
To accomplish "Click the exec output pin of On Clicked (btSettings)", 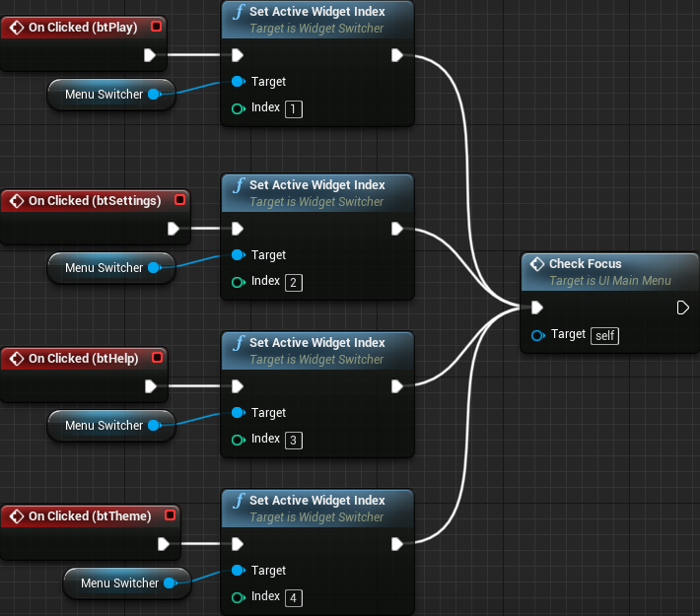I will (x=174, y=229).
